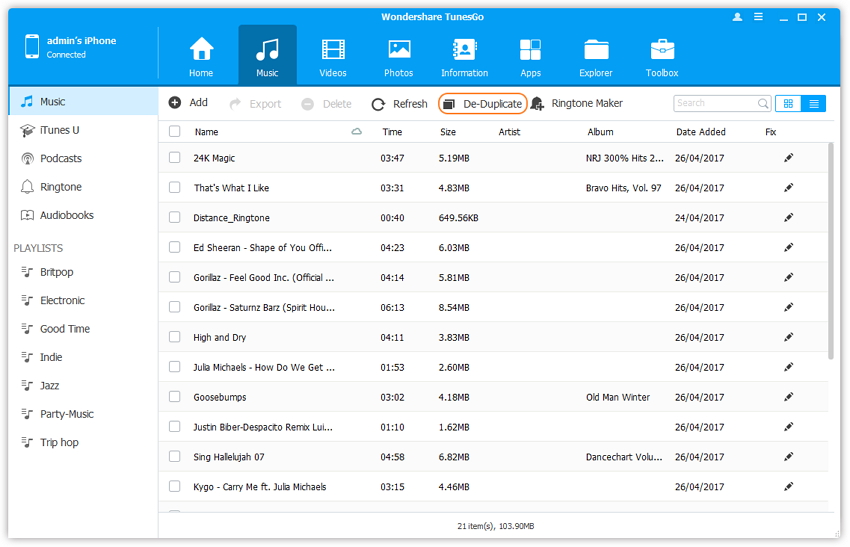Image resolution: width=850 pixels, height=547 pixels.
Task: Click the user account icon in title bar
Action: click(738, 17)
